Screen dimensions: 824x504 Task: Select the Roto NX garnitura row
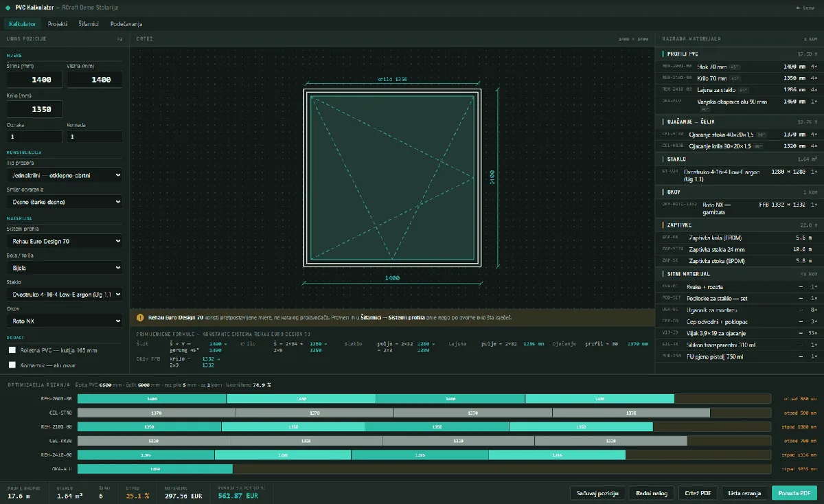(x=740, y=208)
